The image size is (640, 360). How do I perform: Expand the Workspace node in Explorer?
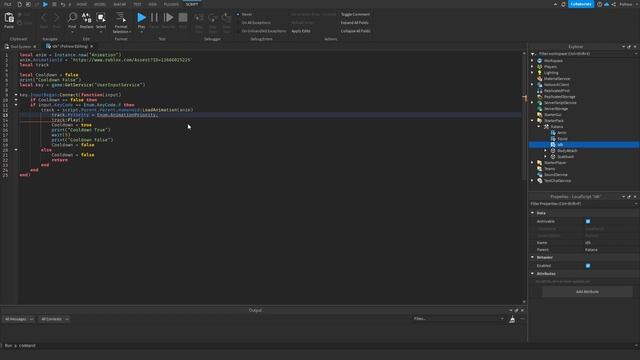532,60
